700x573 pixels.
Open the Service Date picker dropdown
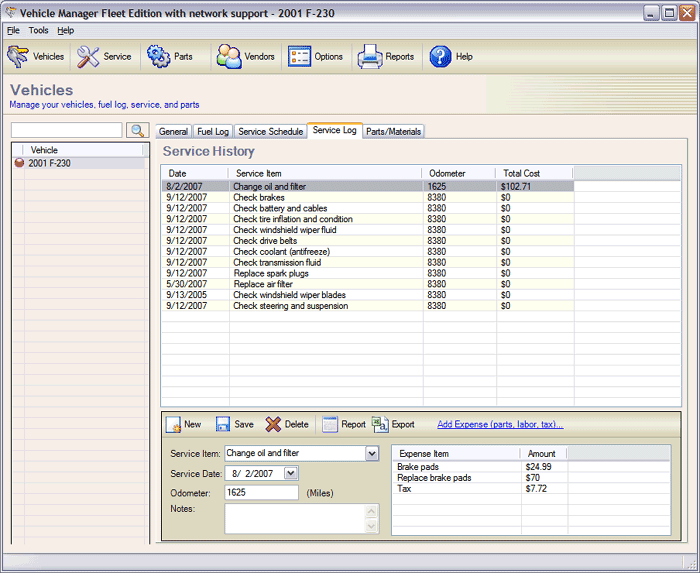tap(291, 473)
